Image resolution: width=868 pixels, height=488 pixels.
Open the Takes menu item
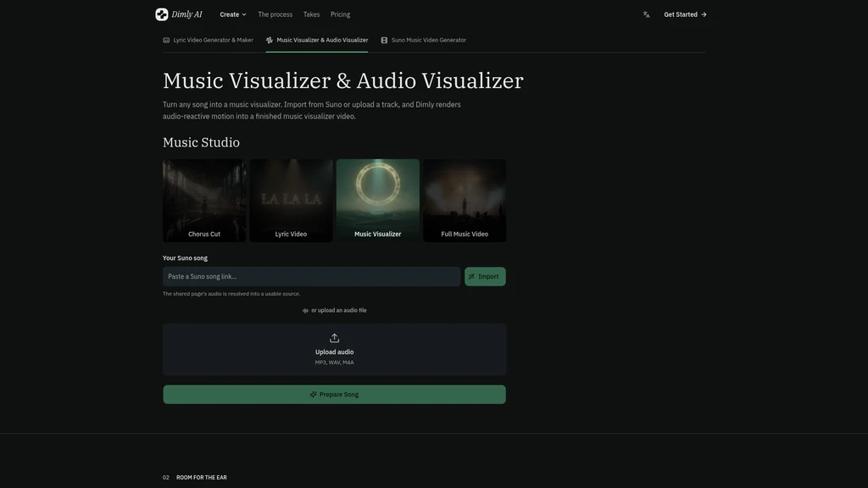click(x=311, y=14)
